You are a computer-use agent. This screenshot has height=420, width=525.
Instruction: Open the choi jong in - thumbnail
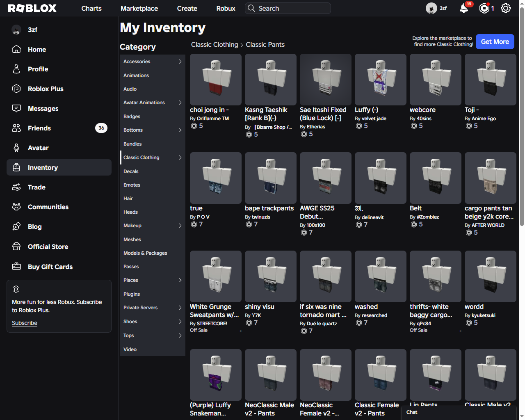pos(216,80)
